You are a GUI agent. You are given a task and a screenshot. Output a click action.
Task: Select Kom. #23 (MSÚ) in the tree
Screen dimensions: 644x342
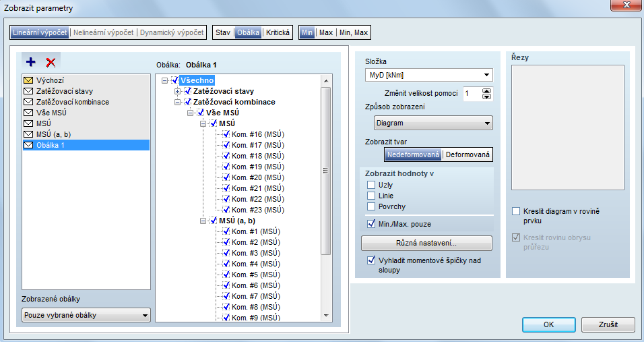pos(258,210)
